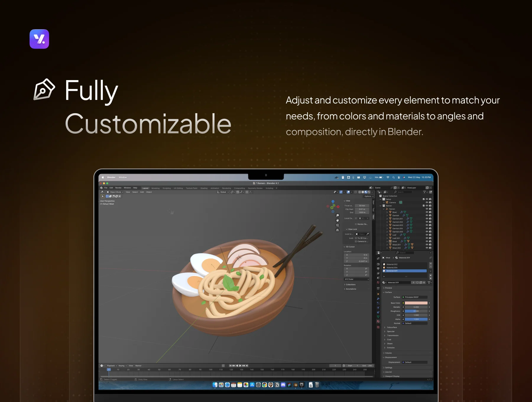Select material preview shading mode icon

tap(366, 192)
